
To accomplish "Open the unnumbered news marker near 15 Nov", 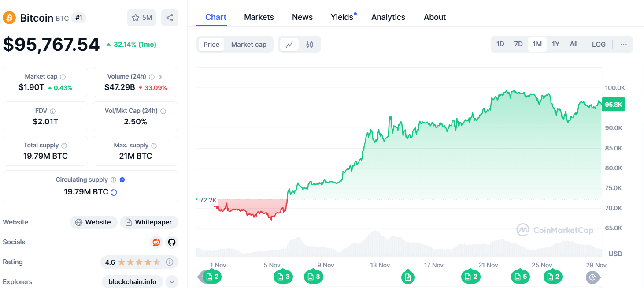I will (408, 277).
